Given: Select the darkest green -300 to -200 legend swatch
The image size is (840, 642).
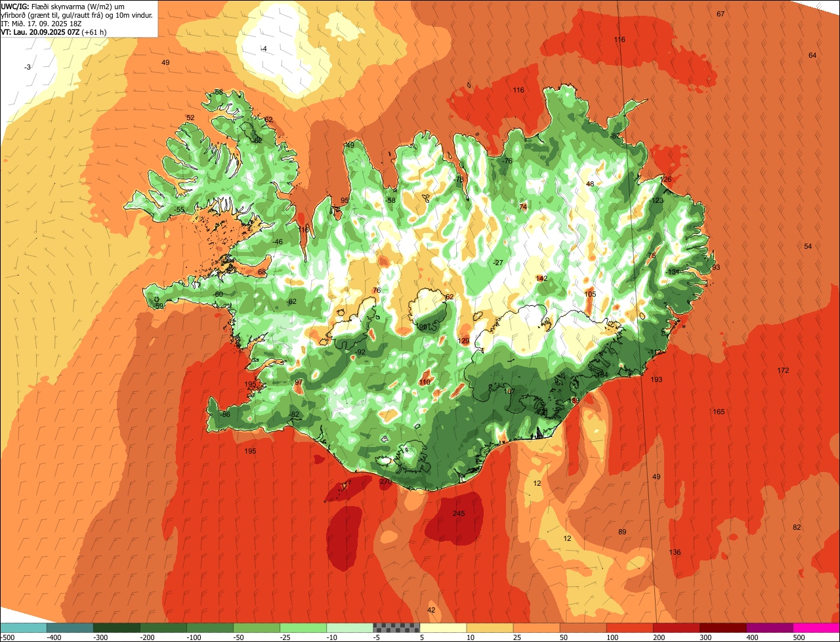Looking at the screenshot, I should (117, 628).
